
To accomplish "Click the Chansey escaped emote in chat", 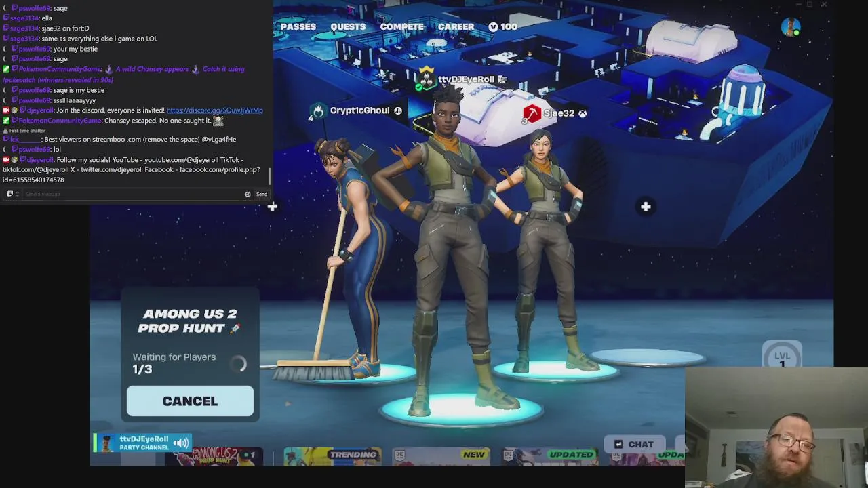I will pos(218,121).
